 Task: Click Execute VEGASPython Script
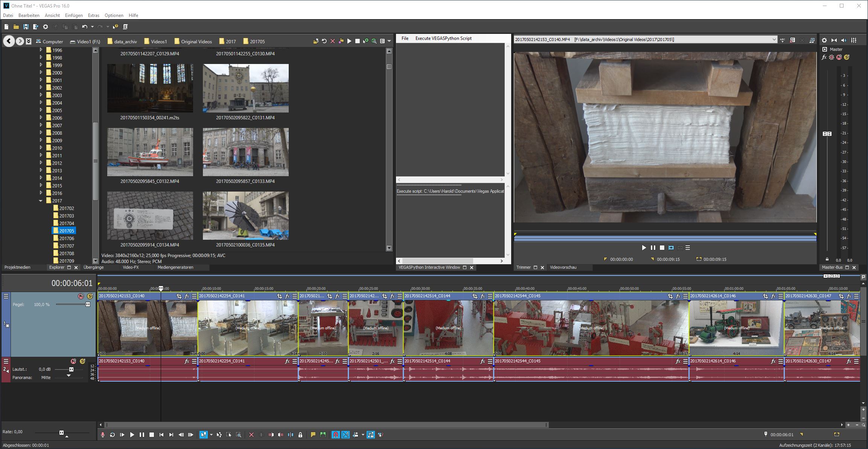pos(443,38)
